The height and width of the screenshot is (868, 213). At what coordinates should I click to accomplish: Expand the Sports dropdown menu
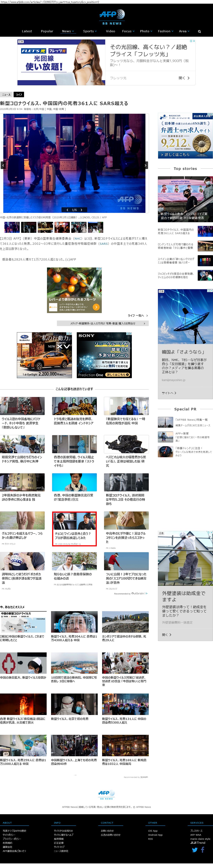(90, 31)
